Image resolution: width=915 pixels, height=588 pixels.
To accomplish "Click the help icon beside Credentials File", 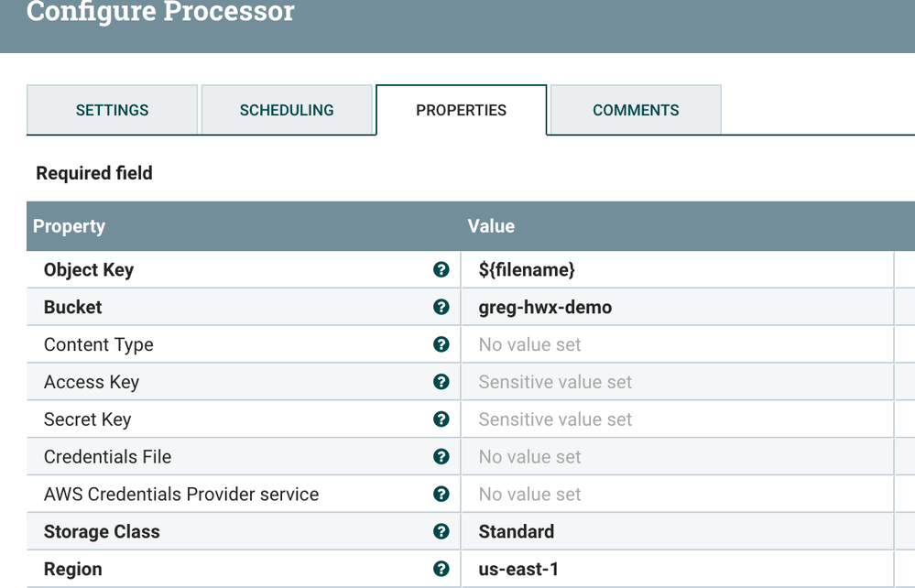I will pyautogui.click(x=441, y=457).
